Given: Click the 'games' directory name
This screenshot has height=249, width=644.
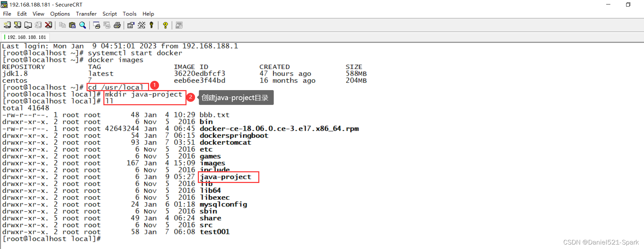Looking at the screenshot, I should (x=210, y=156).
